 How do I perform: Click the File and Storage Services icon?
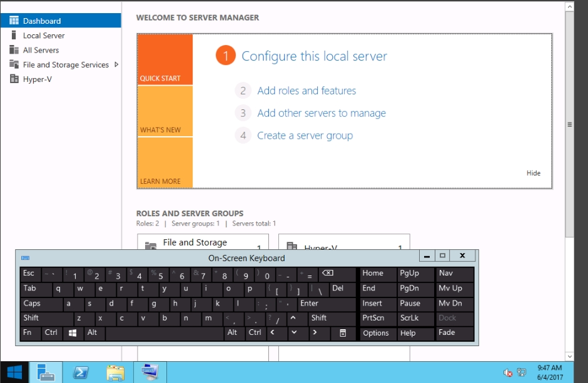point(14,64)
